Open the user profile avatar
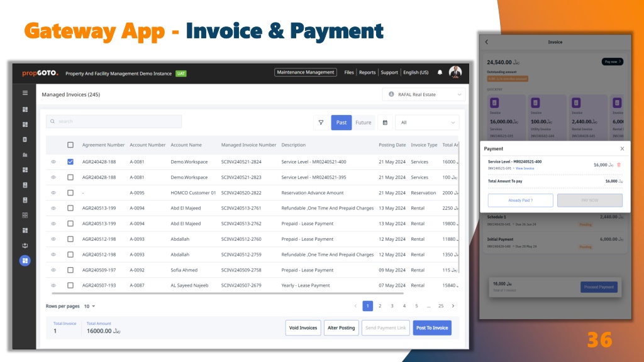This screenshot has width=644, height=362. click(x=455, y=72)
